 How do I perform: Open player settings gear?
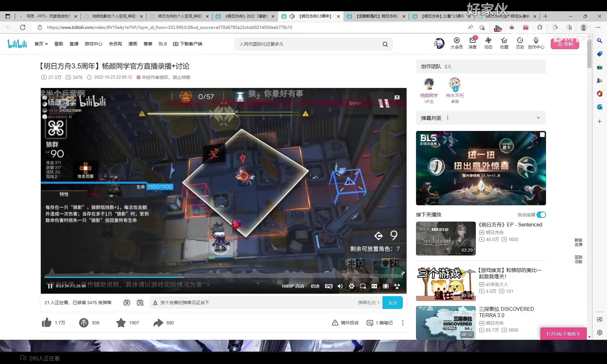click(x=351, y=286)
